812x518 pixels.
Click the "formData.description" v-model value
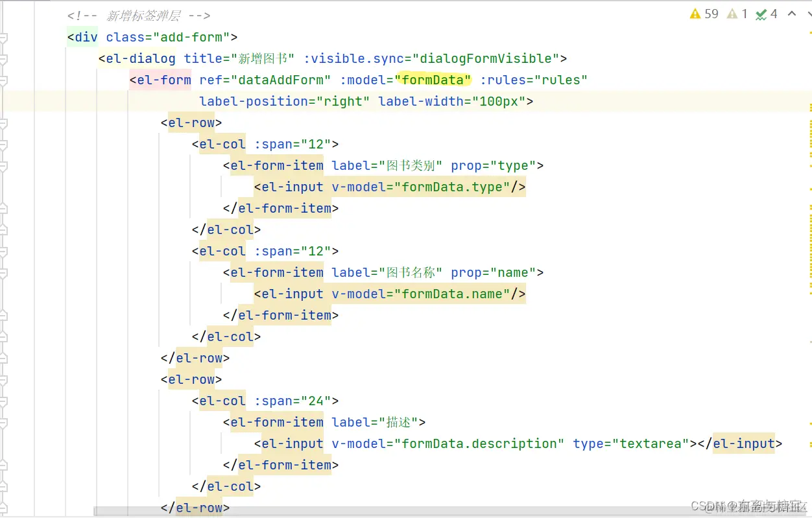[x=479, y=443]
